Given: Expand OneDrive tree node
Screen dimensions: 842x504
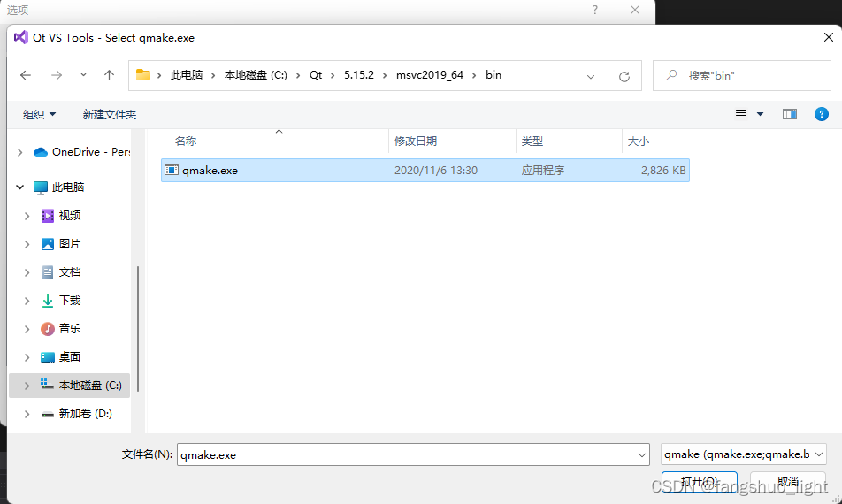Looking at the screenshot, I should pyautogui.click(x=19, y=152).
